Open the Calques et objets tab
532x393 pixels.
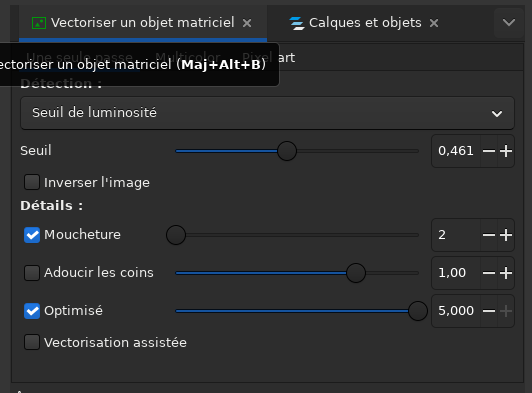click(x=365, y=23)
